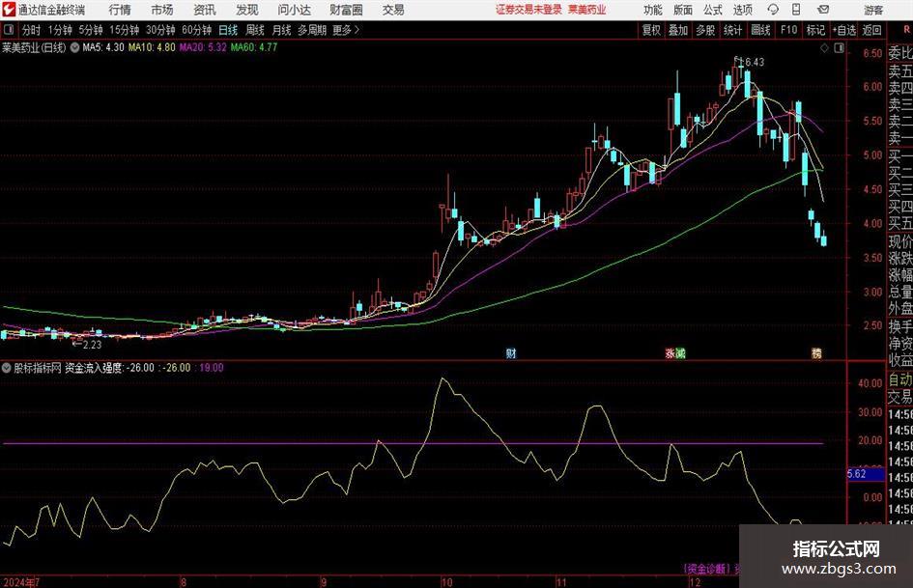The image size is (913, 588).
Task: Open the F10 company info
Action: (x=788, y=30)
